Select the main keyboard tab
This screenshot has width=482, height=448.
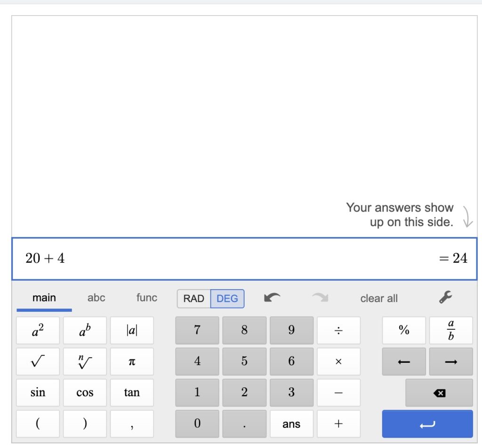point(44,298)
